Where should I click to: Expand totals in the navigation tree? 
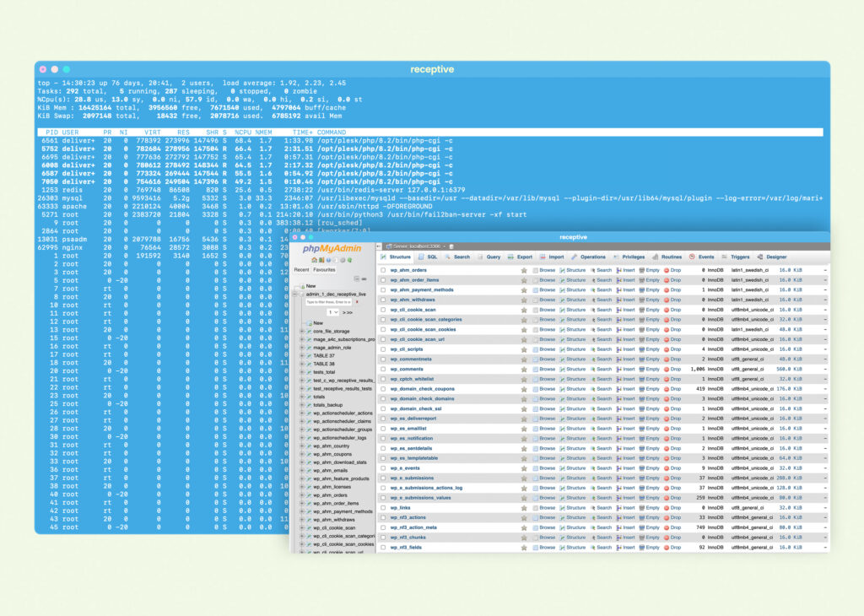point(302,397)
